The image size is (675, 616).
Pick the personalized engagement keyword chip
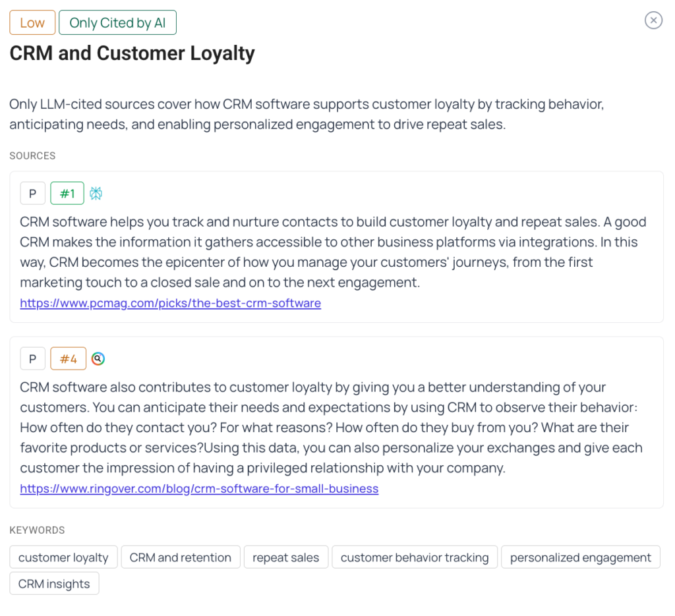(580, 557)
